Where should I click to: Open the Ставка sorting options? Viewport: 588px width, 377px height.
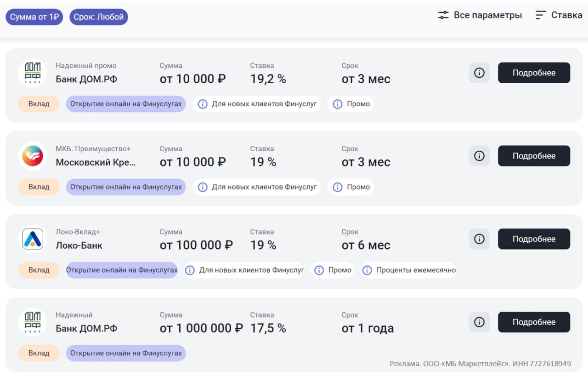point(559,15)
